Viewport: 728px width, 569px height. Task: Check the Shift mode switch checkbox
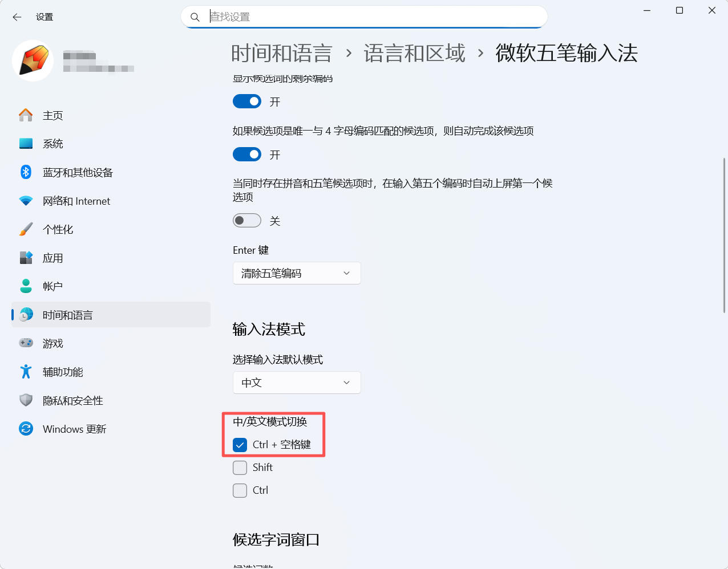pyautogui.click(x=240, y=468)
